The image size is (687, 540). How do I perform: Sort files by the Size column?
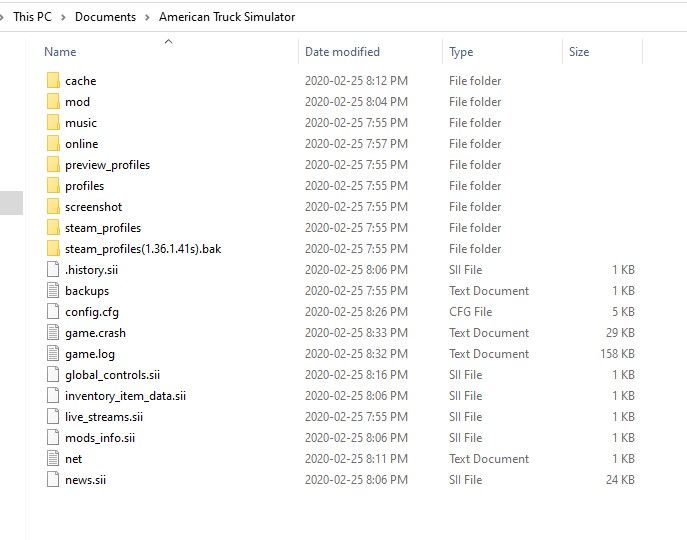point(579,52)
